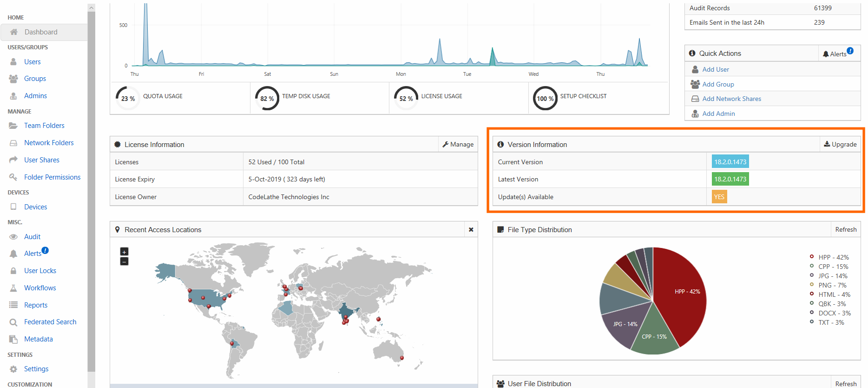The height and width of the screenshot is (388, 868).
Task: Close the Recent Access Locations panel
Action: pos(471,230)
